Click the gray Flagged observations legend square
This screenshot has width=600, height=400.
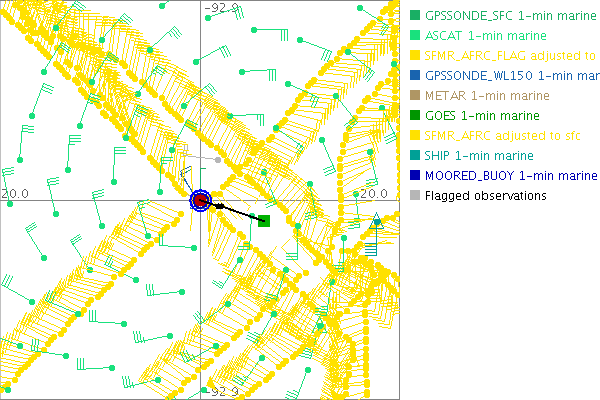416,196
